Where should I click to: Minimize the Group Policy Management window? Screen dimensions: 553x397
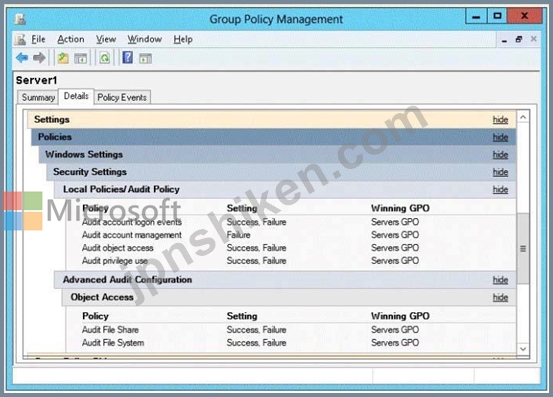click(476, 16)
